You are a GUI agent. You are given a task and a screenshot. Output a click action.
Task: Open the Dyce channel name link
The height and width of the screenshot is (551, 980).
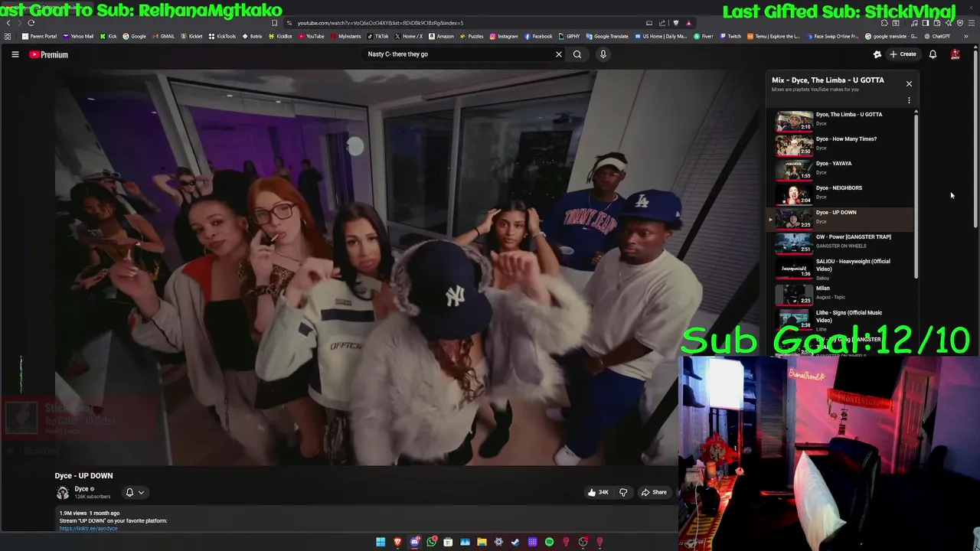[81, 489]
